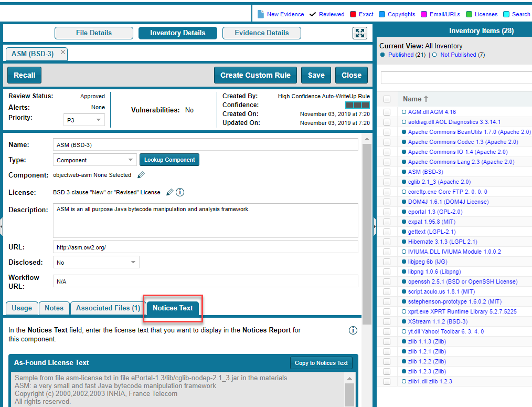Click the URL input field
The image size is (532, 407).
(x=206, y=247)
